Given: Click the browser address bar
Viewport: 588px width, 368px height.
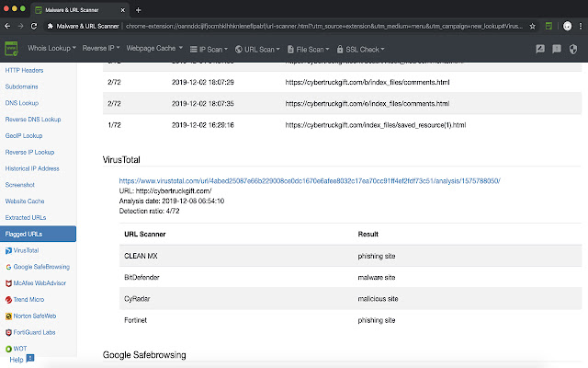Looking at the screenshot, I should point(322,28).
